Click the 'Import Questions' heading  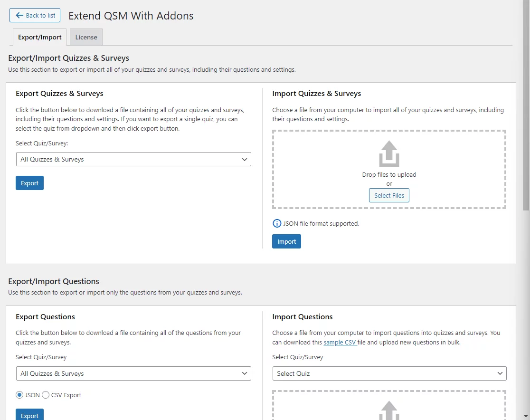coord(303,317)
